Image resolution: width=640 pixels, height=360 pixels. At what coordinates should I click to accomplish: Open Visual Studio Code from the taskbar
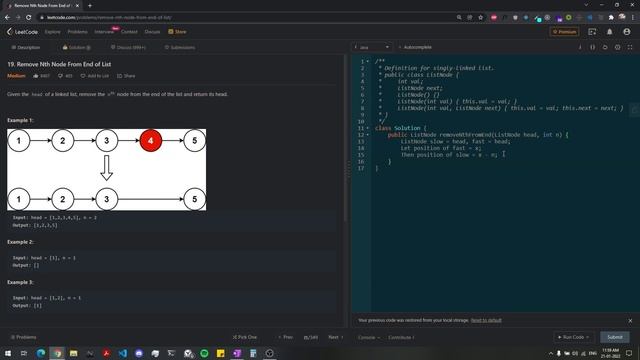coord(122,353)
